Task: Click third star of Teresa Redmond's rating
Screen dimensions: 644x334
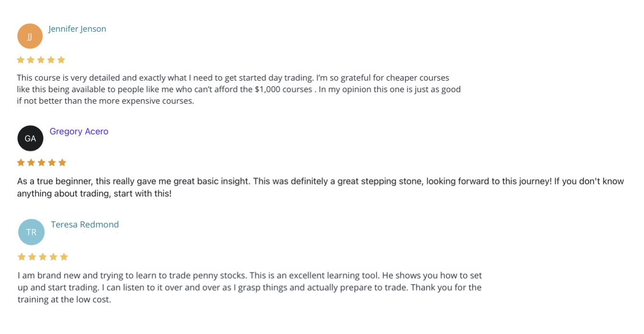Action: pyautogui.click(x=43, y=257)
